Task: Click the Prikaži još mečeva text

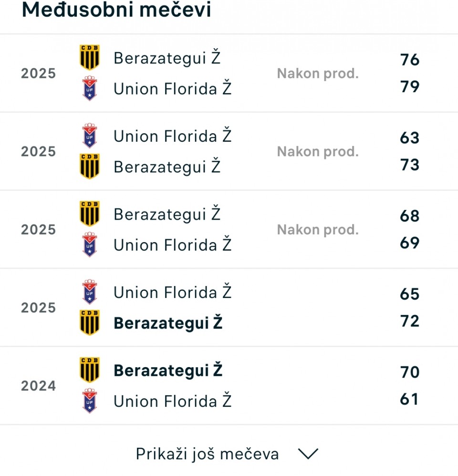Action: pyautogui.click(x=207, y=454)
